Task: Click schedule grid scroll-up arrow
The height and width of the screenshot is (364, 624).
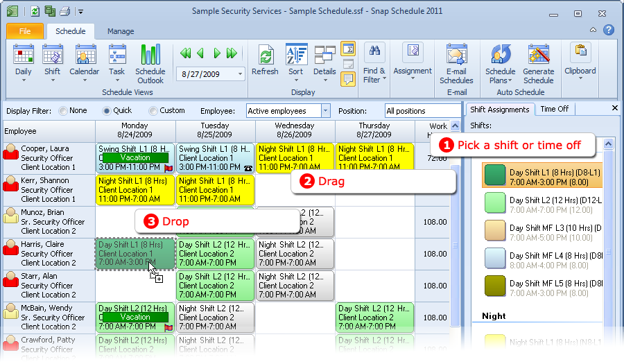Action: coord(456,126)
